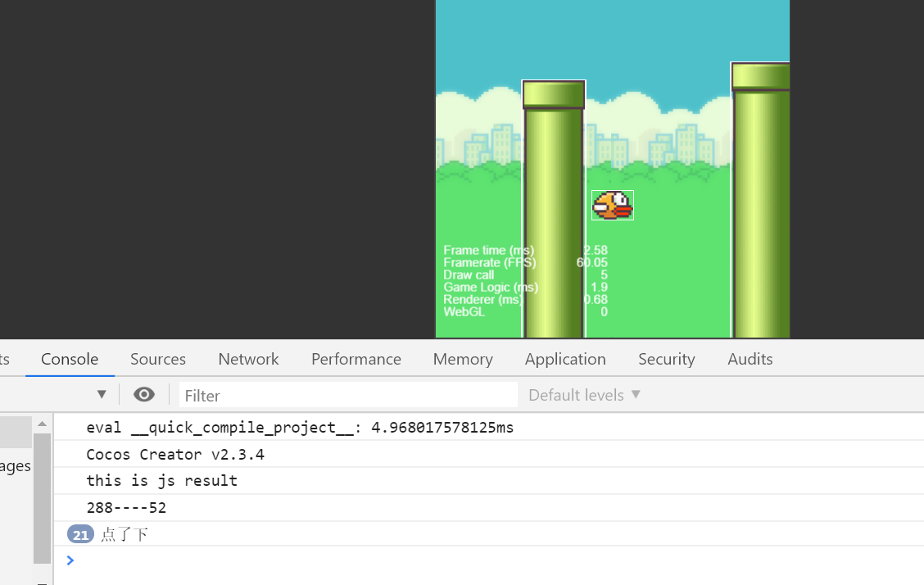Open the Security tab
924x585 pixels.
pos(667,359)
